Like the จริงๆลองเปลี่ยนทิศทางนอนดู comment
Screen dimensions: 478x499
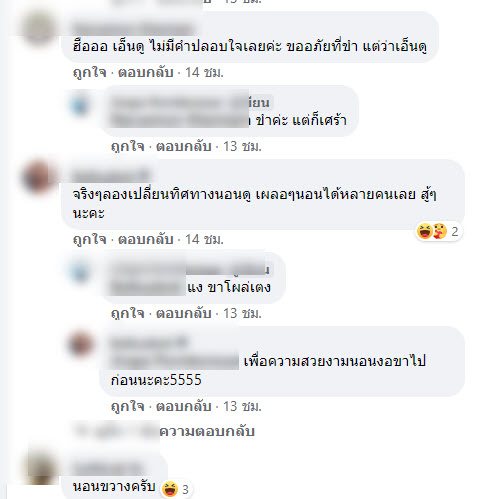click(90, 239)
